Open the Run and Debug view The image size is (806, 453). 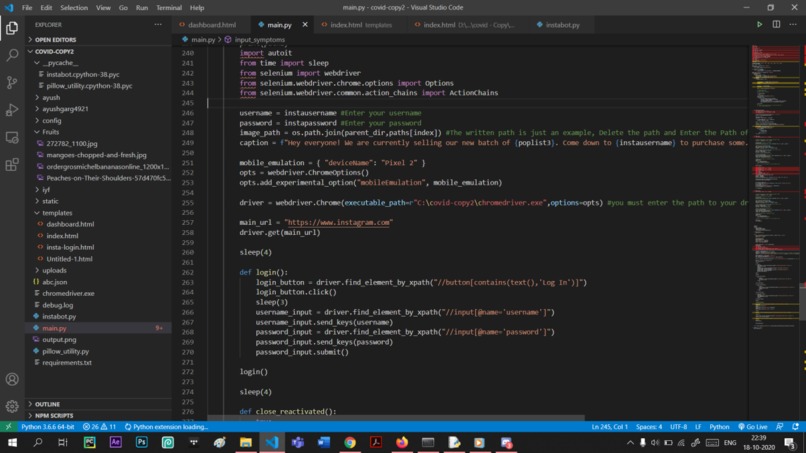[12, 110]
